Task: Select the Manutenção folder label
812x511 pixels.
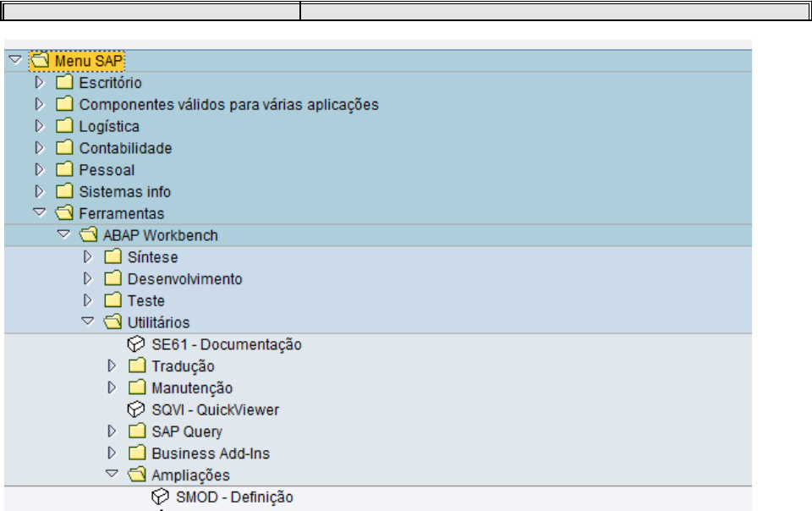Action: coord(192,388)
